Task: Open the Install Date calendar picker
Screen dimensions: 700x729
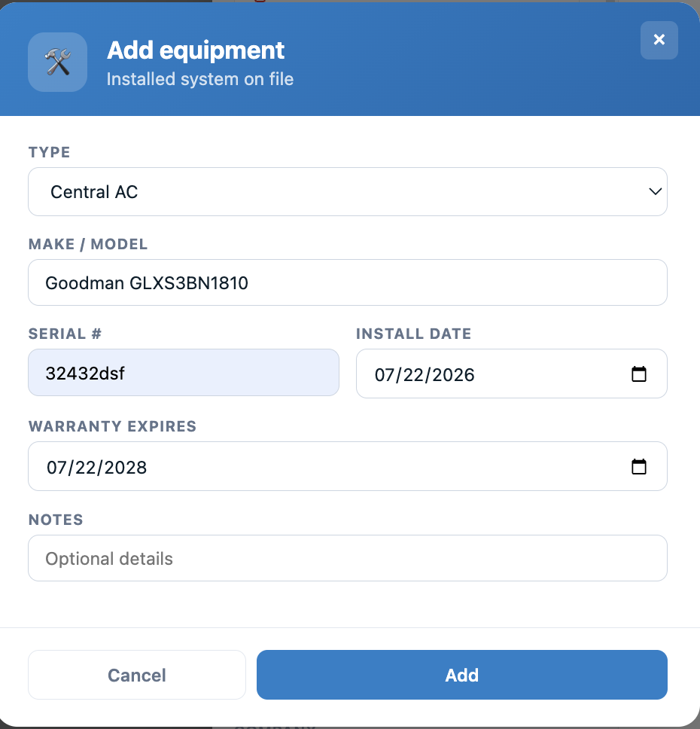Action: coord(638,374)
